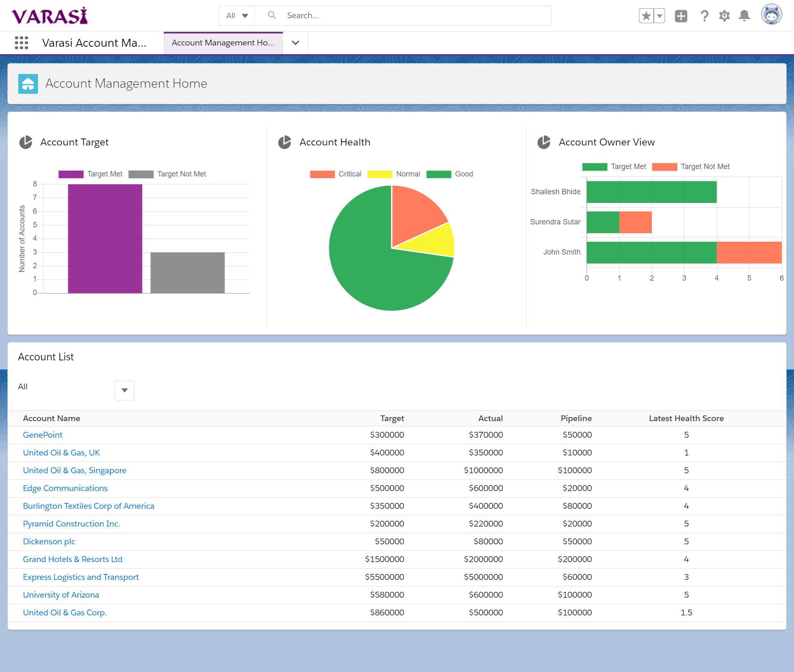Click the favorites star toggle

tap(646, 15)
